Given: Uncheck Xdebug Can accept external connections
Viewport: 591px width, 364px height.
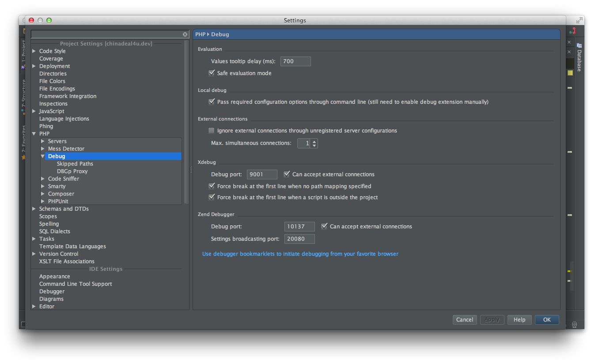Looking at the screenshot, I should pos(287,174).
